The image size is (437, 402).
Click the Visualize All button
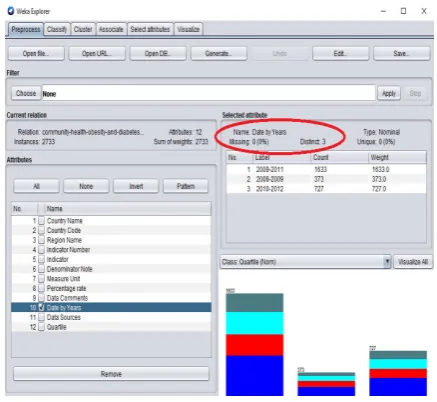[x=413, y=262]
